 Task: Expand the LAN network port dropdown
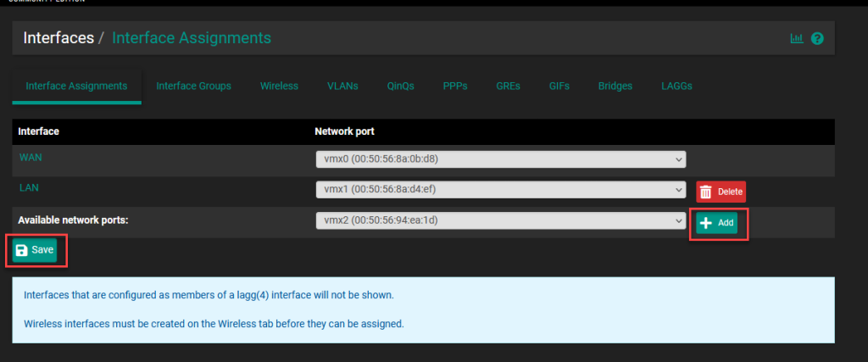click(500, 191)
